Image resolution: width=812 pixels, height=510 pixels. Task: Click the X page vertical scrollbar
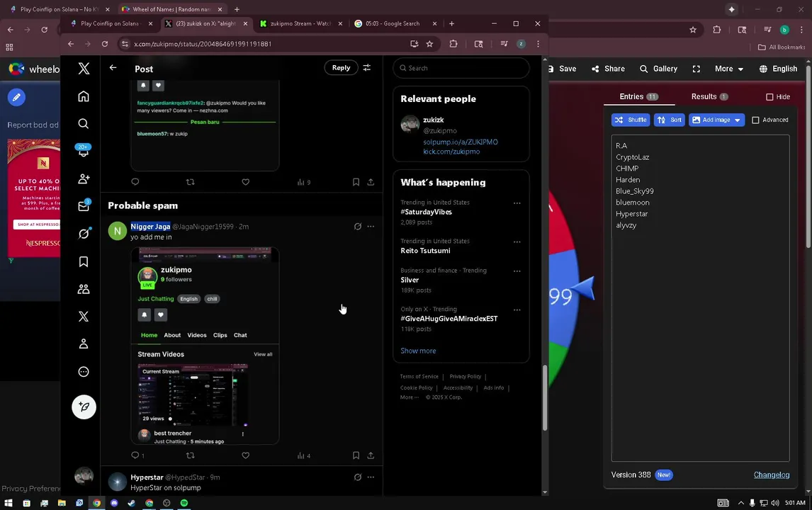(x=544, y=397)
